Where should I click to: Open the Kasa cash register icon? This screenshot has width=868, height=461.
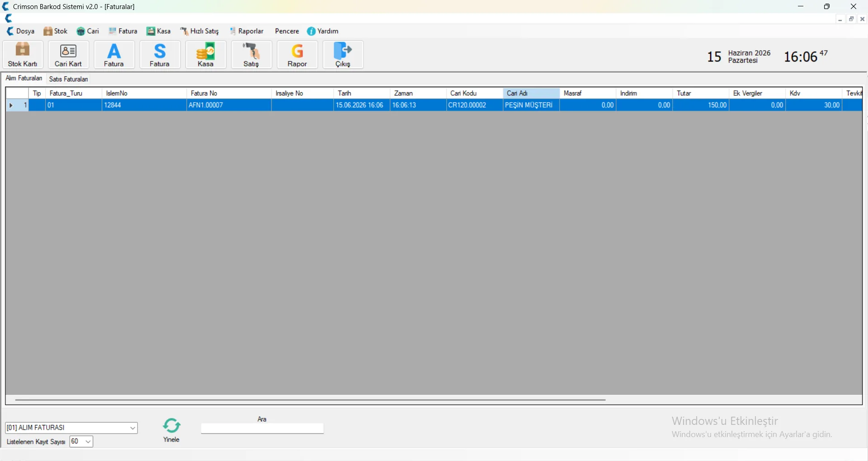point(206,55)
